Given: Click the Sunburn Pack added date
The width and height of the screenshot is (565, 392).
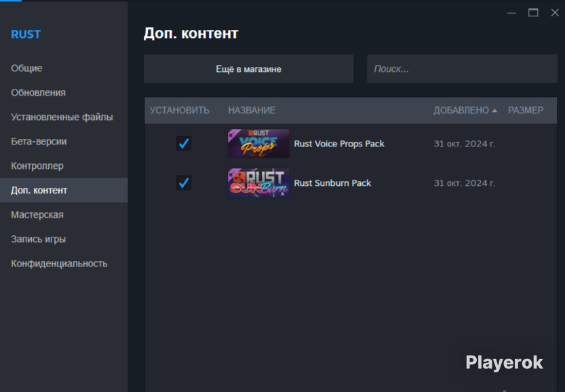Looking at the screenshot, I should click(x=465, y=183).
